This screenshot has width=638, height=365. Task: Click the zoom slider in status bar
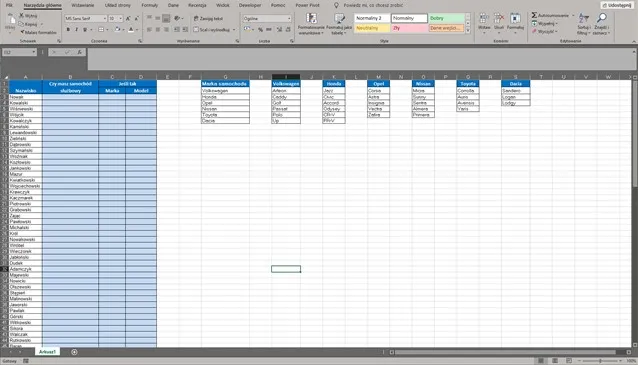(600, 361)
